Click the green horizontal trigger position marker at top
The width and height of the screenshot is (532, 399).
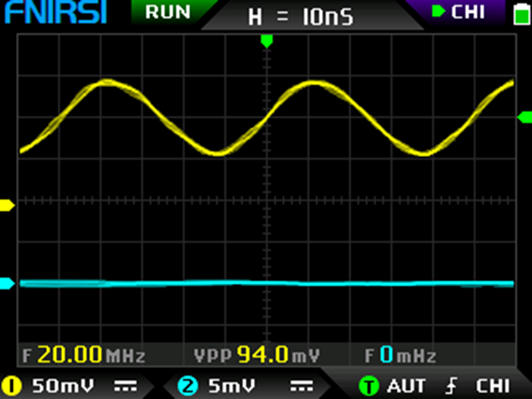pos(266,41)
